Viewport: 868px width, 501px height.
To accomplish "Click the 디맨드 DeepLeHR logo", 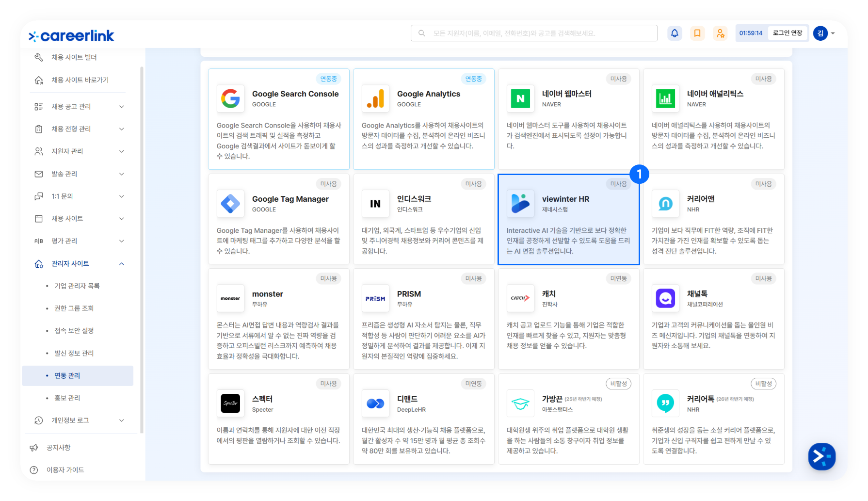I will point(375,404).
